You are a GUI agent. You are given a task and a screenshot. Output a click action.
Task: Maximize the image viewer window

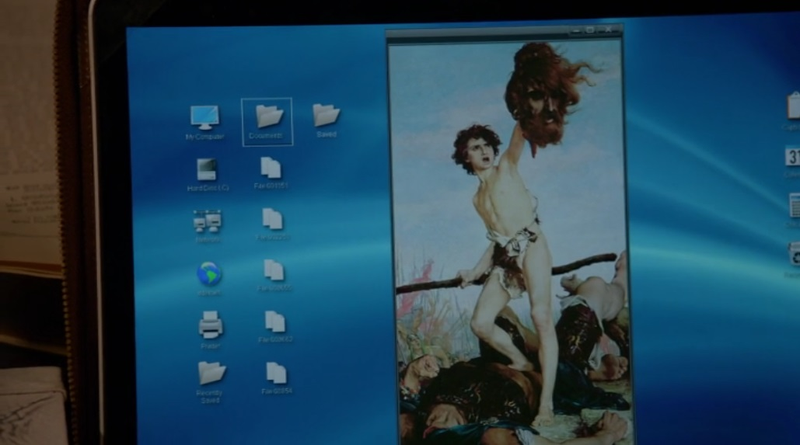tap(590, 30)
